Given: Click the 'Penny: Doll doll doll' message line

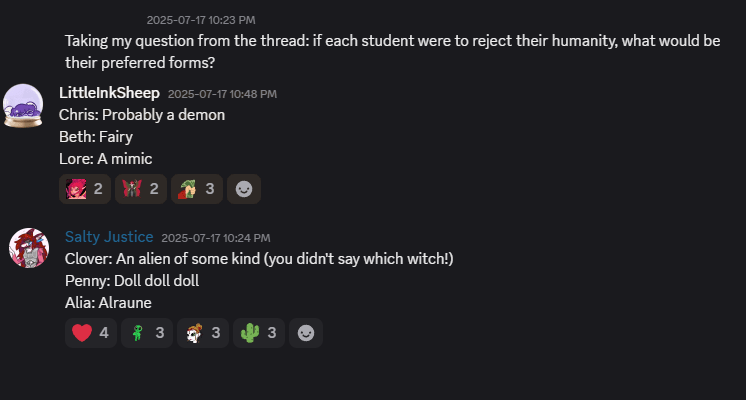Looking at the screenshot, I should pos(131,280).
